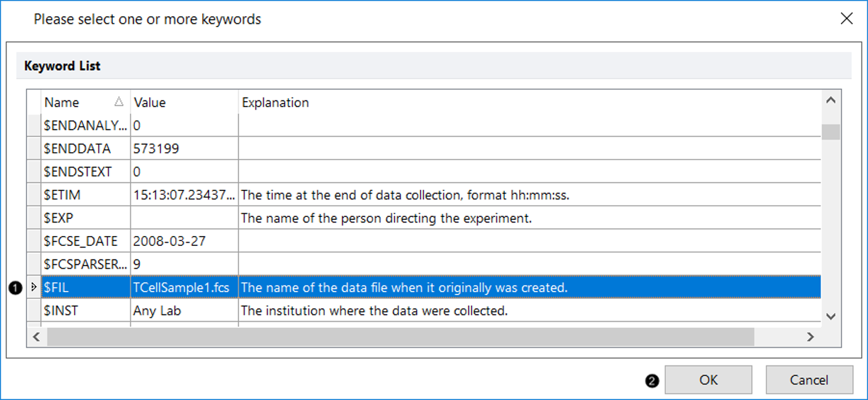Viewport: 868px width, 400px height.
Task: Click the value TCellSample1.fcs
Action: 181,288
